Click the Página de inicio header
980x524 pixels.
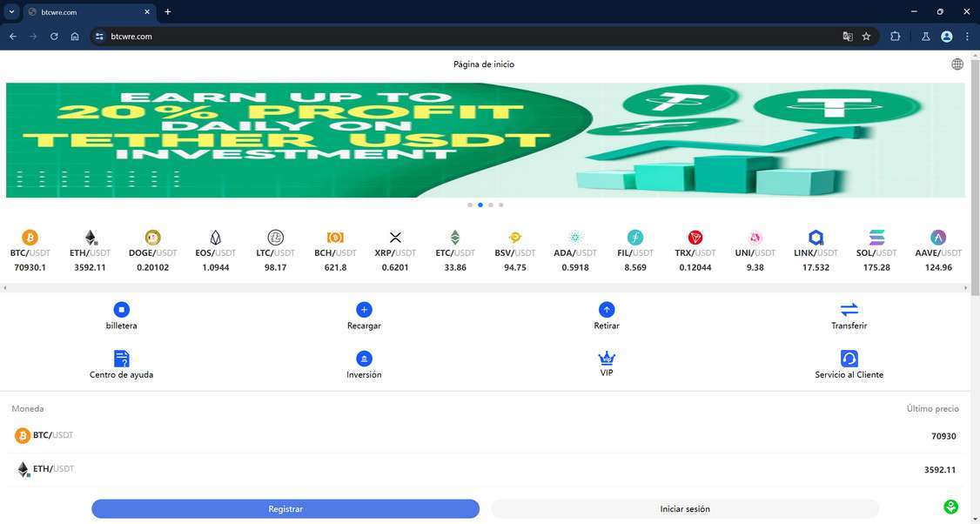[x=483, y=64]
